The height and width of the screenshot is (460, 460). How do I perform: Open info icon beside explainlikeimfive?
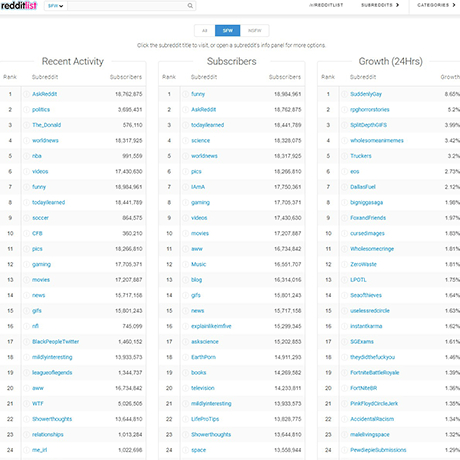tap(185, 326)
